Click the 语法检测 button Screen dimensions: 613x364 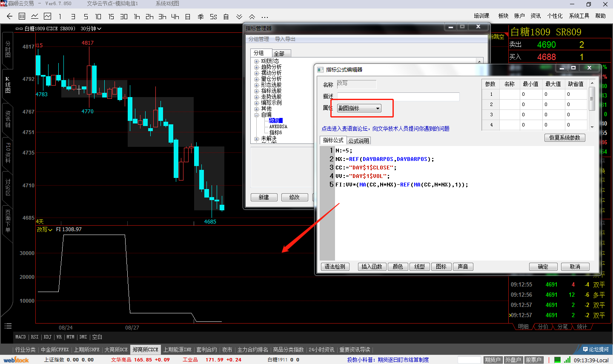click(335, 267)
